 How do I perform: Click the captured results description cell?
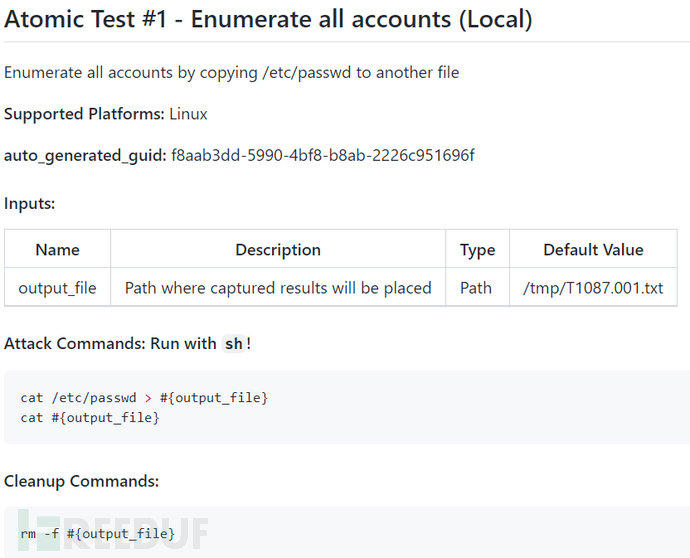tap(278, 288)
